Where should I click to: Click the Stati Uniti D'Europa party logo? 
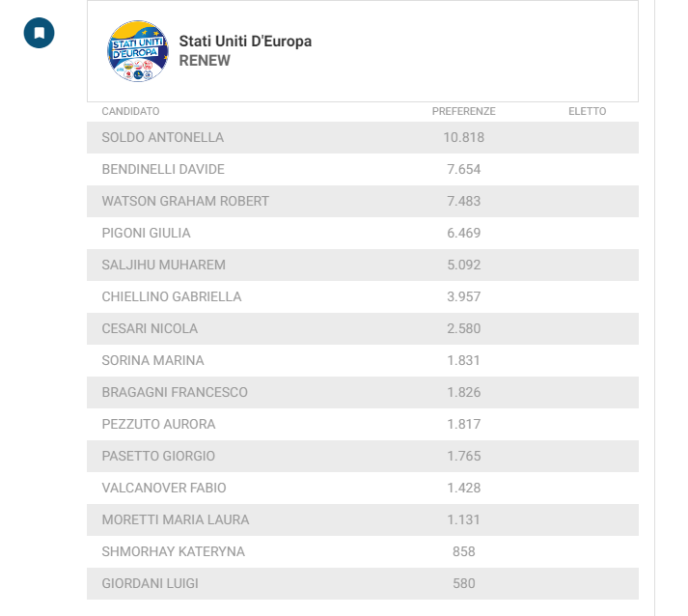coord(138,51)
